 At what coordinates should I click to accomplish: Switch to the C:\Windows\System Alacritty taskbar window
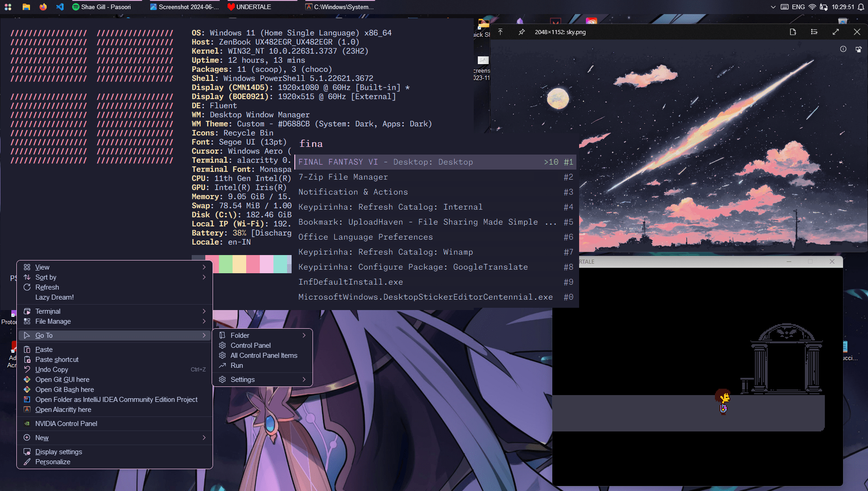(340, 7)
